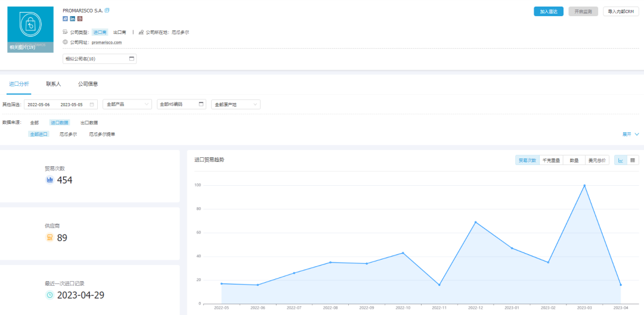Open the 全部原产地 dropdown
This screenshot has width=644, height=315.
(x=236, y=104)
